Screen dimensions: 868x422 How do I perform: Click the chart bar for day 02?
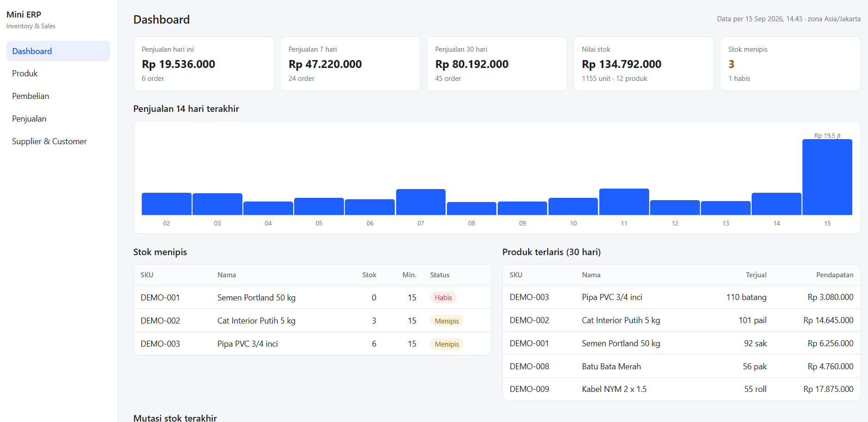(166, 204)
